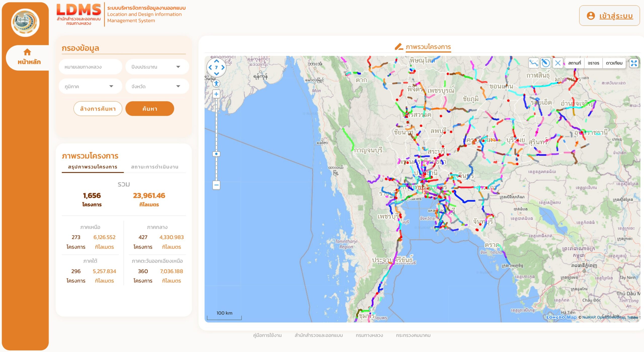Image resolution: width=644 pixels, height=352 pixels.
Task: Click the zoom slider handle
Action: [216, 154]
